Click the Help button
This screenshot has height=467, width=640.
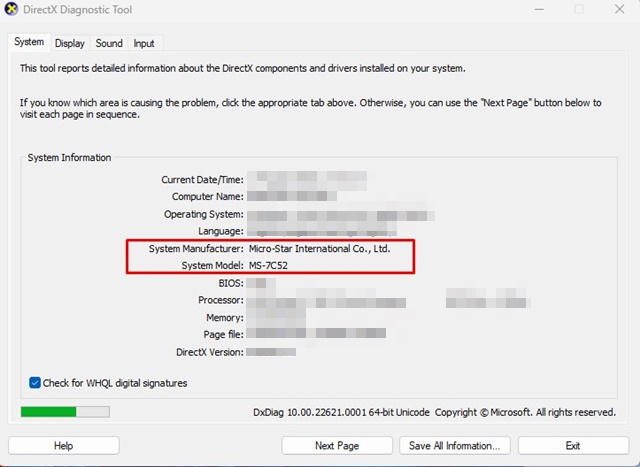(x=64, y=445)
